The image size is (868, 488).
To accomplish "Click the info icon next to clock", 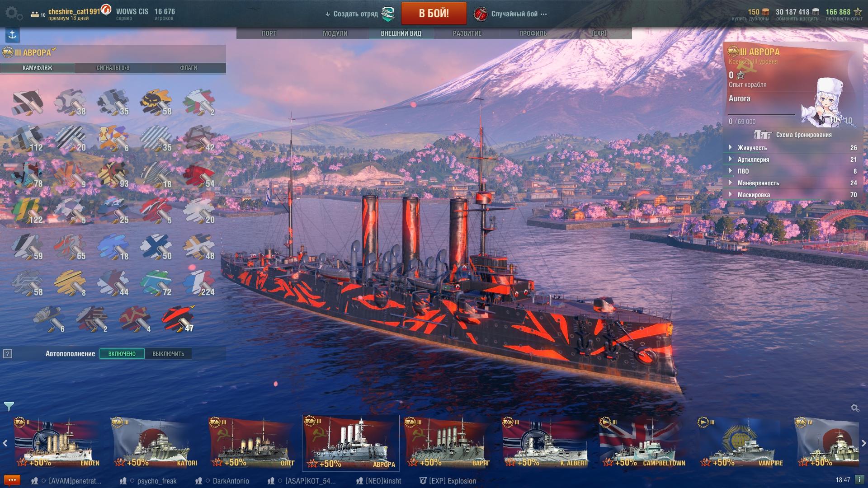I will (x=859, y=480).
